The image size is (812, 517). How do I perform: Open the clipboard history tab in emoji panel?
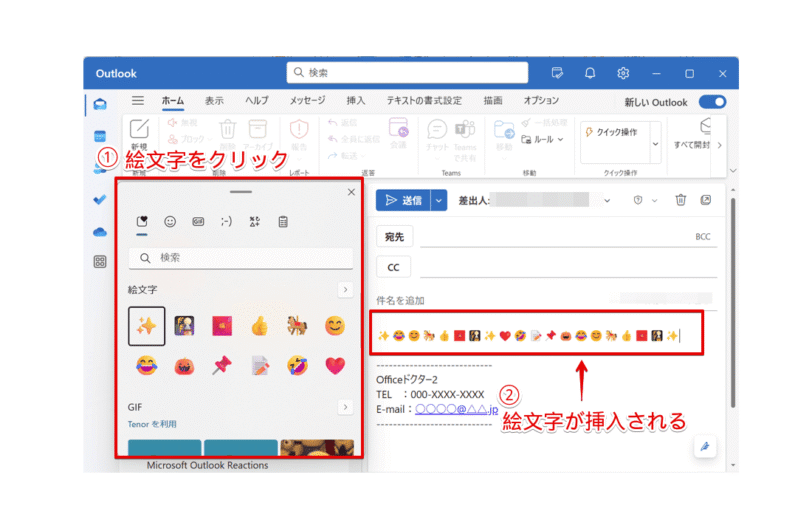(x=283, y=222)
